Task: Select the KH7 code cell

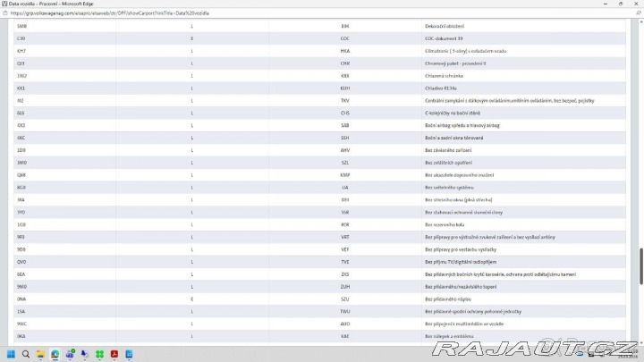Action: tap(21, 52)
